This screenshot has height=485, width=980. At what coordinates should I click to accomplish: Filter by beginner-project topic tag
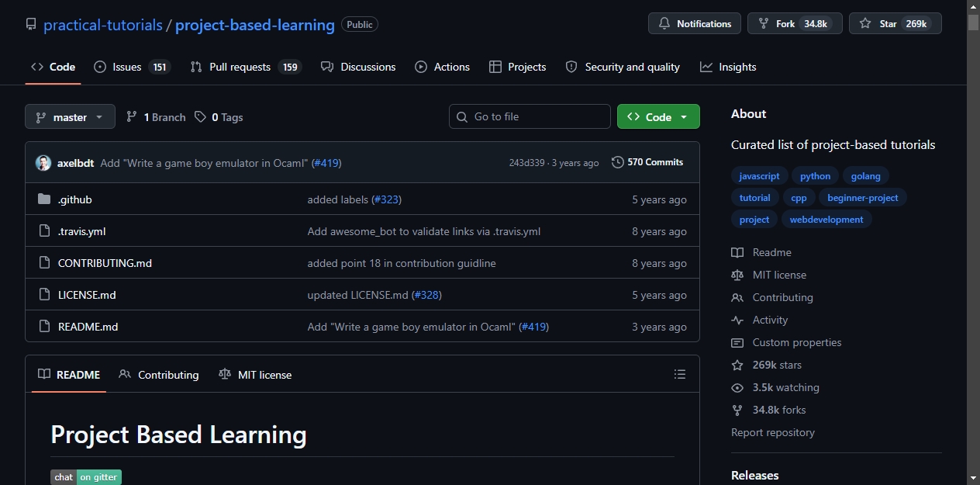coord(863,198)
